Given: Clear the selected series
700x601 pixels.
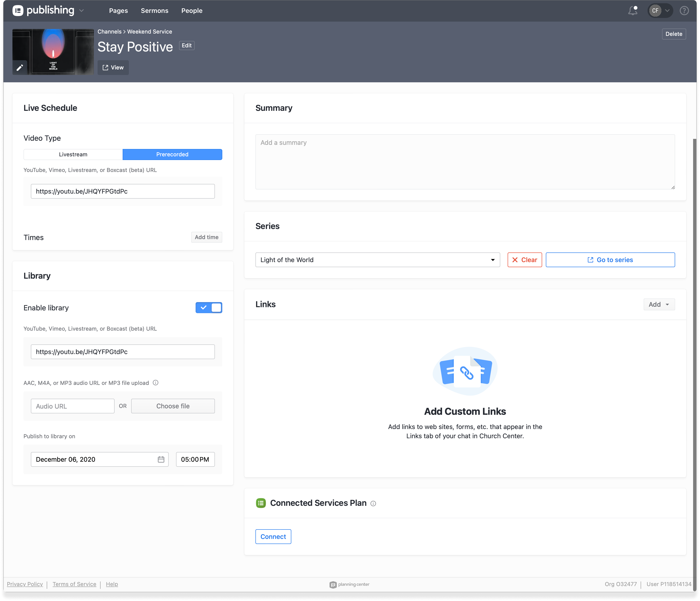Looking at the screenshot, I should pyautogui.click(x=524, y=260).
